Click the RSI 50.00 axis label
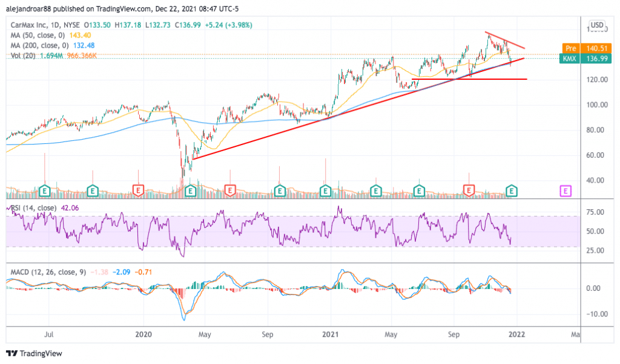The width and height of the screenshot is (620, 364). pyautogui.click(x=596, y=232)
